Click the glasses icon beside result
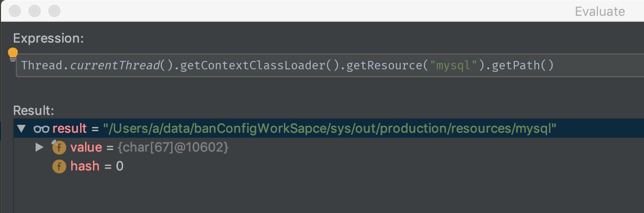This screenshot has height=213, width=644. point(41,129)
